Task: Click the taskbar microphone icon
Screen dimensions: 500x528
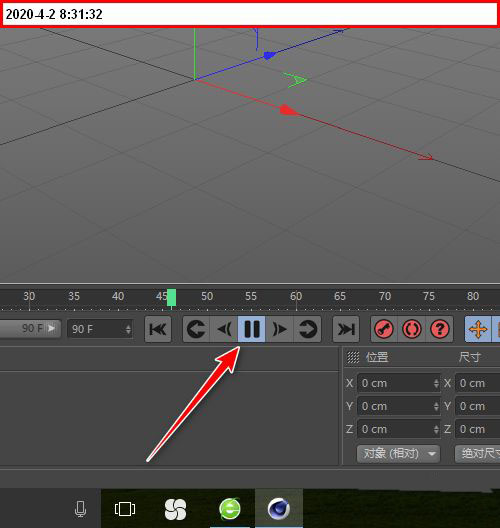Action: tap(80, 509)
